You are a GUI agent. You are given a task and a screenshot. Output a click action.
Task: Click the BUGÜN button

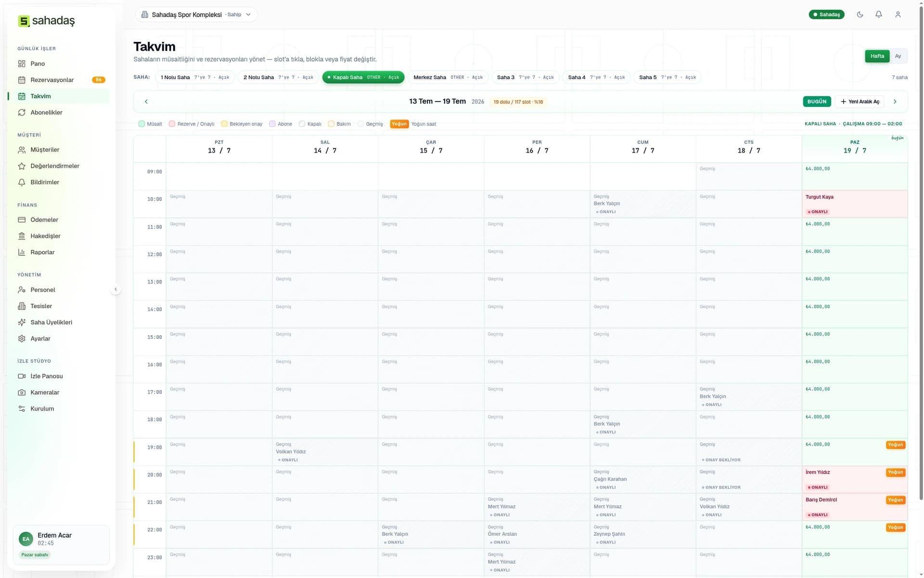[817, 102]
